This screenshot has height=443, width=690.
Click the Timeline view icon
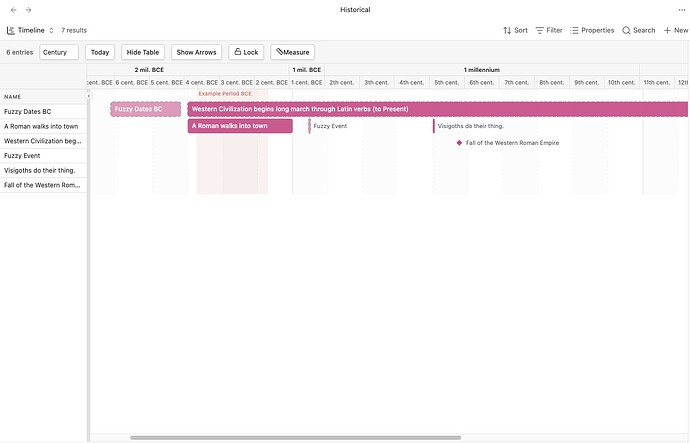click(10, 30)
